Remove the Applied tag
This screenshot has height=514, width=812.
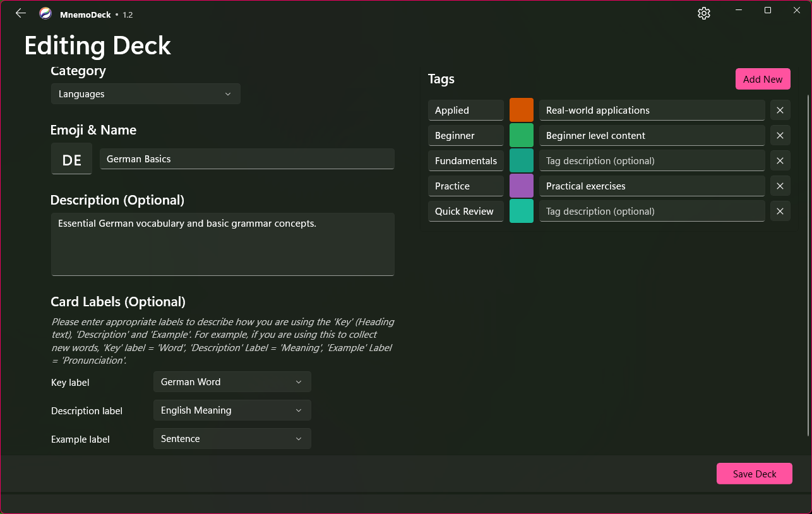(x=780, y=111)
